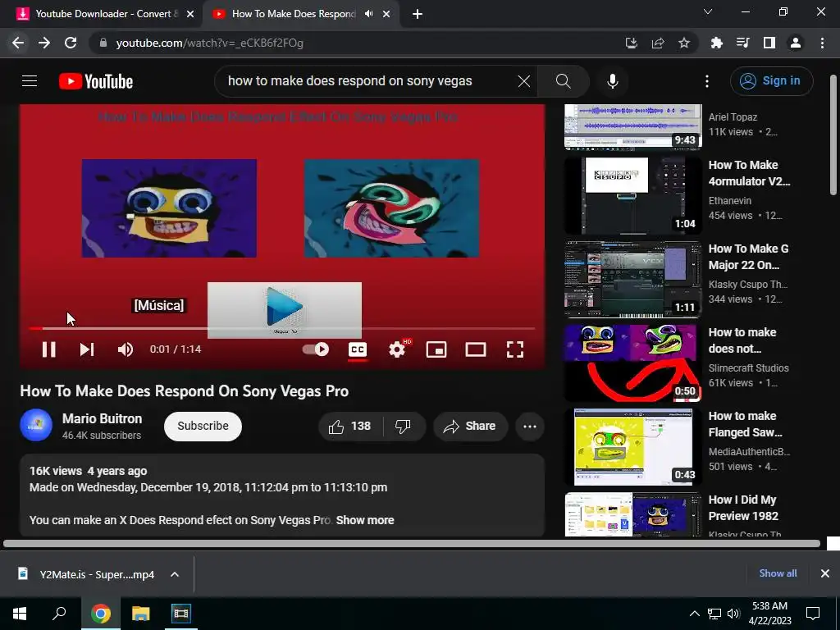The height and width of the screenshot is (630, 840).
Task: Select the How To Make Does Respond tab
Action: (x=293, y=14)
